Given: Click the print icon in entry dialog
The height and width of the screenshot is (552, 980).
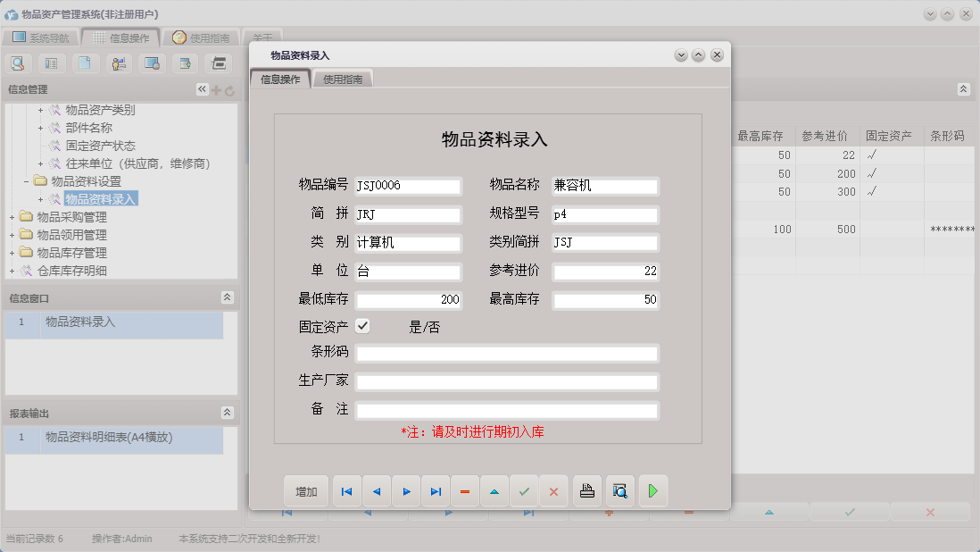Looking at the screenshot, I should pyautogui.click(x=586, y=490).
